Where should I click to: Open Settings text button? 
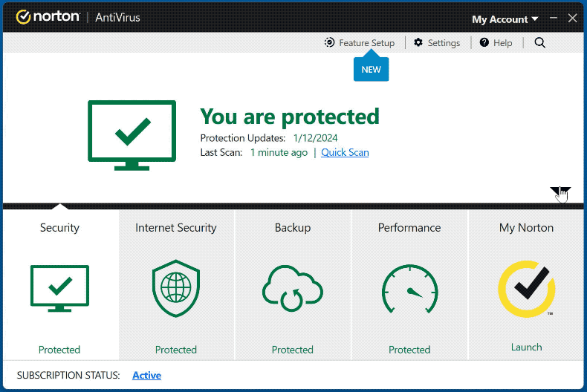pyautogui.click(x=444, y=43)
